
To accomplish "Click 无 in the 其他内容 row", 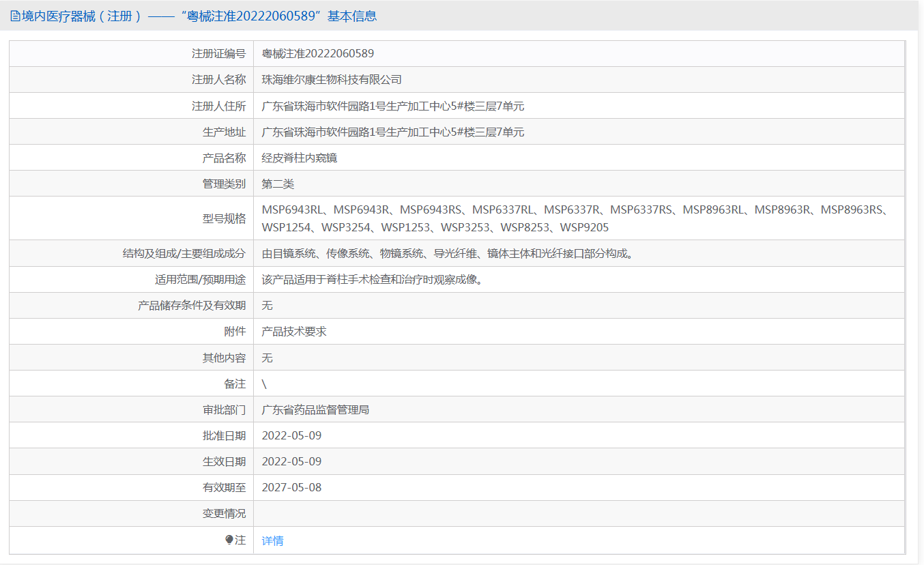I will 268,358.
